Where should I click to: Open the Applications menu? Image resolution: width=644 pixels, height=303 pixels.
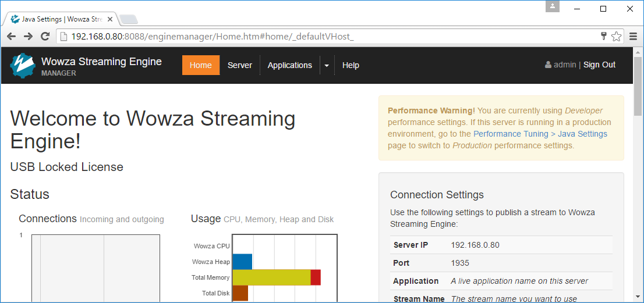point(290,65)
